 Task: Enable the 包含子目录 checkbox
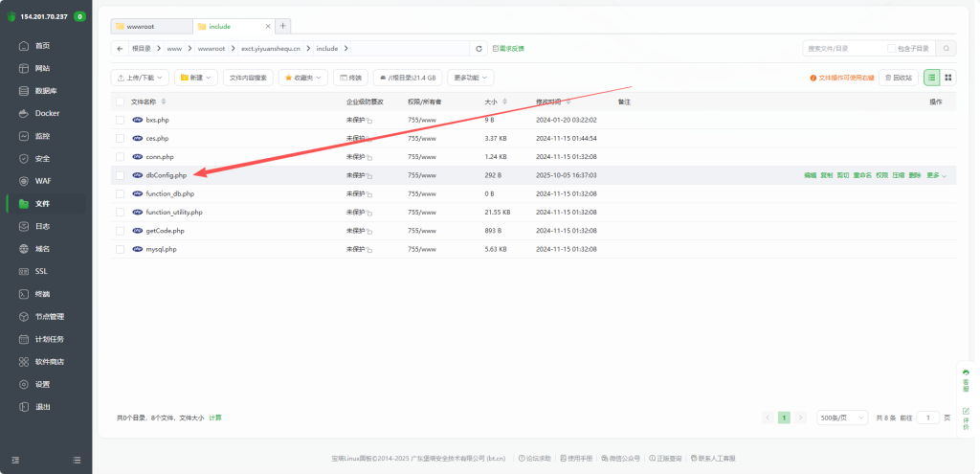tap(892, 48)
